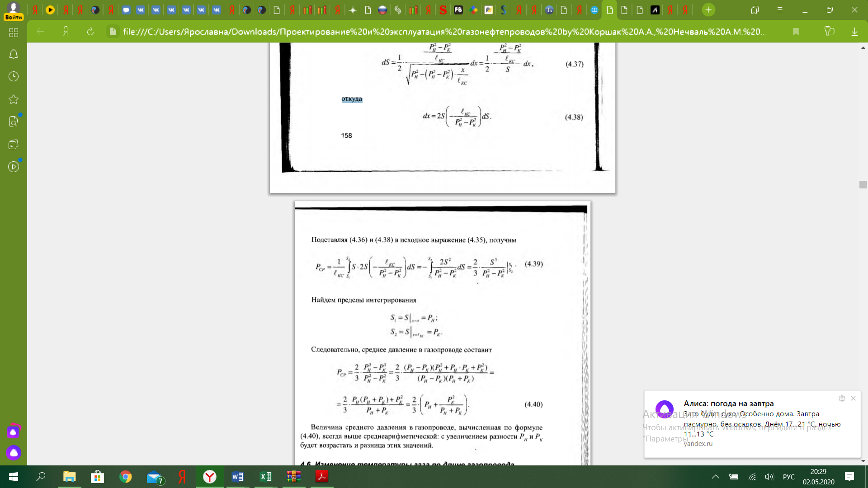Switch keyboard language РУС indicator

(788, 477)
